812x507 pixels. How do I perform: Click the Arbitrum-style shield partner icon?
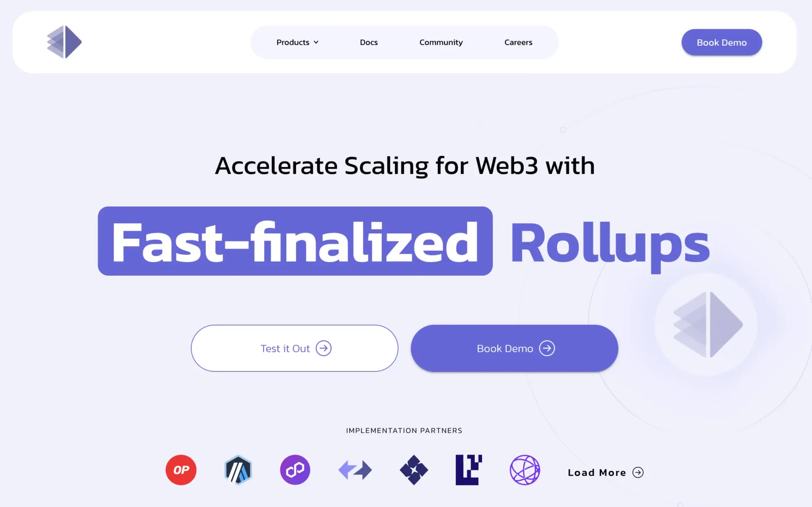[x=239, y=470]
